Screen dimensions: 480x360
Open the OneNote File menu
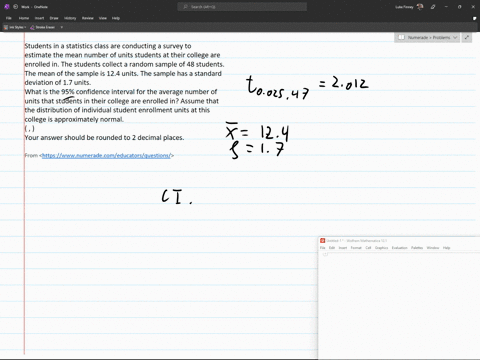(x=9, y=18)
